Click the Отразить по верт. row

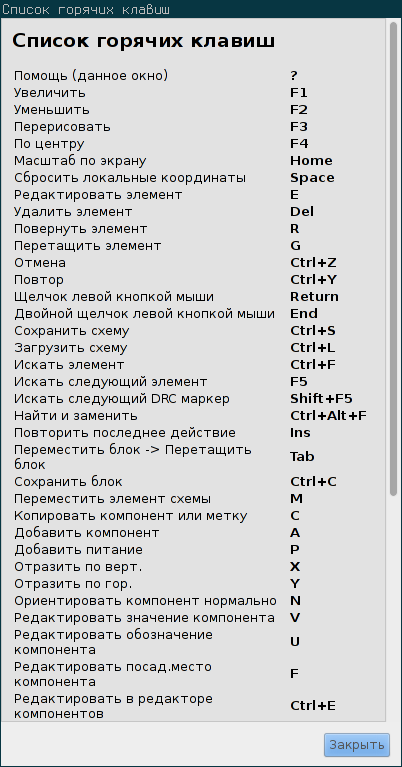(196, 567)
